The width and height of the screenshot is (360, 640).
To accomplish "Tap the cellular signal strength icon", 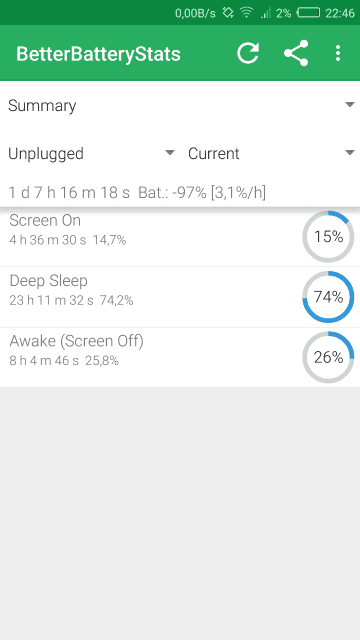I will coord(265,13).
